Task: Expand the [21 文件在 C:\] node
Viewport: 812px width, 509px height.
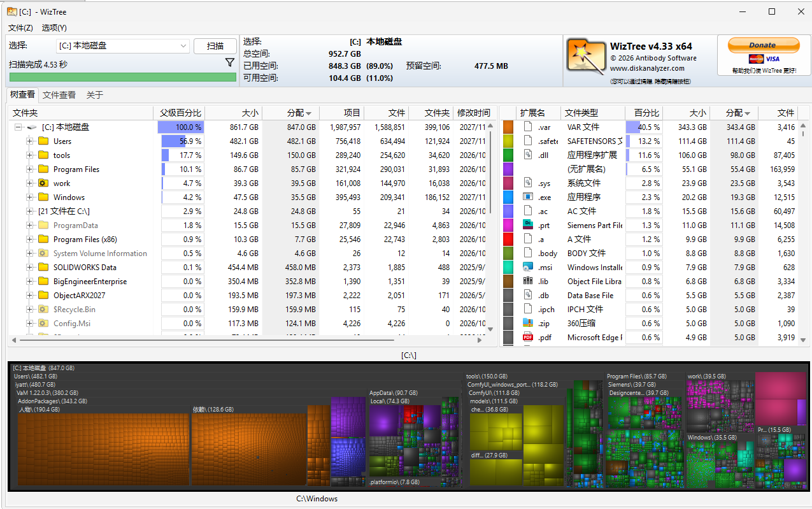Action: pos(30,211)
